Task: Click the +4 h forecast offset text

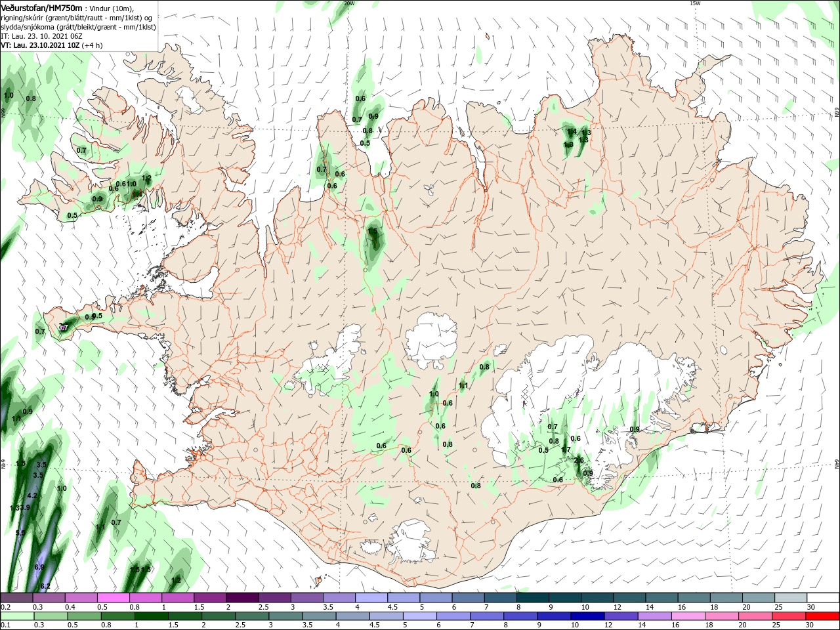Action: pyautogui.click(x=92, y=45)
